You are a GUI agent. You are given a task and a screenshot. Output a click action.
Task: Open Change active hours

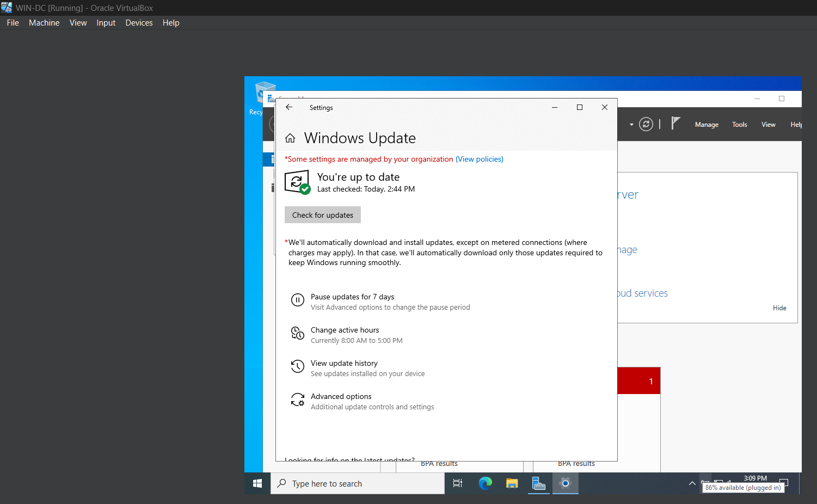pyautogui.click(x=345, y=330)
